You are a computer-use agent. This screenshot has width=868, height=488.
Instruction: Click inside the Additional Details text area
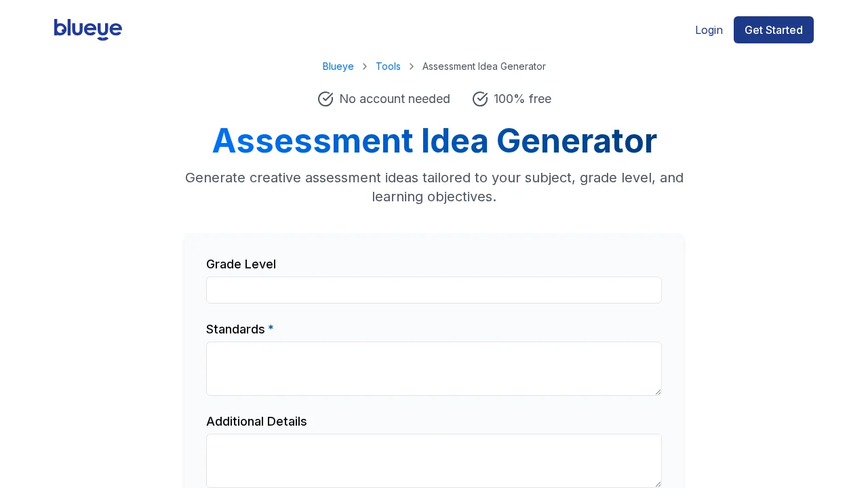434,461
